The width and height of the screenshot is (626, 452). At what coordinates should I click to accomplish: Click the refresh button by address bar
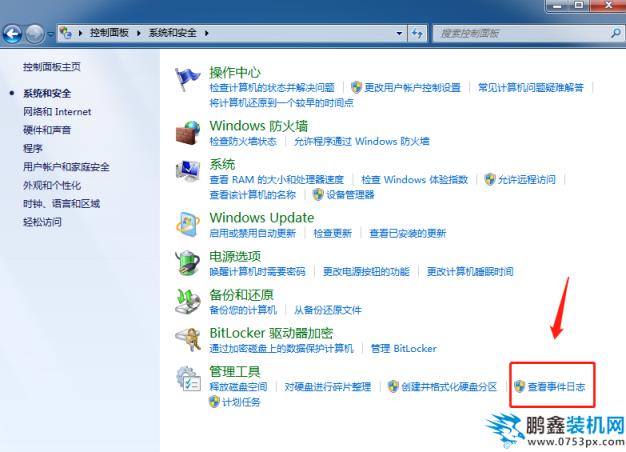pos(417,33)
